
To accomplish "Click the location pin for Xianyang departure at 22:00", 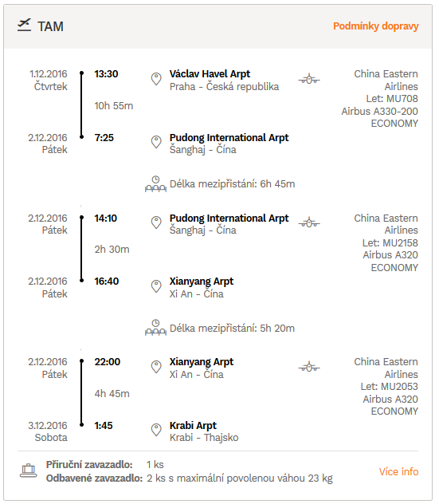I will point(156,367).
